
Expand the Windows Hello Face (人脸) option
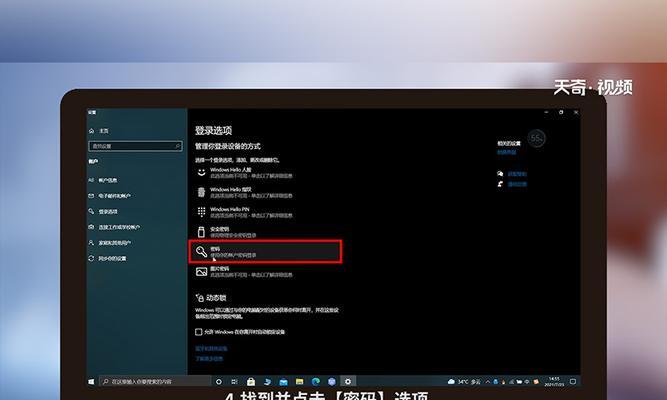click(x=265, y=173)
